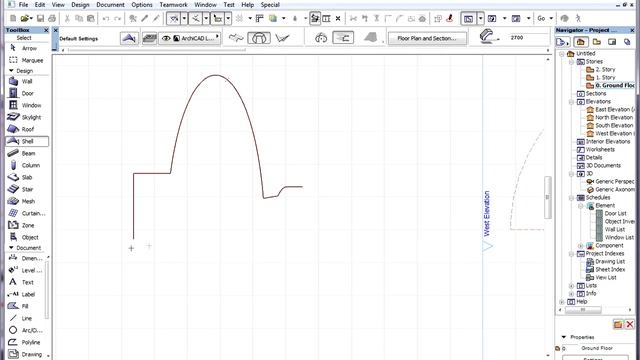This screenshot has height=360, width=640.
Task: Open the File menu
Action: (x=23, y=5)
